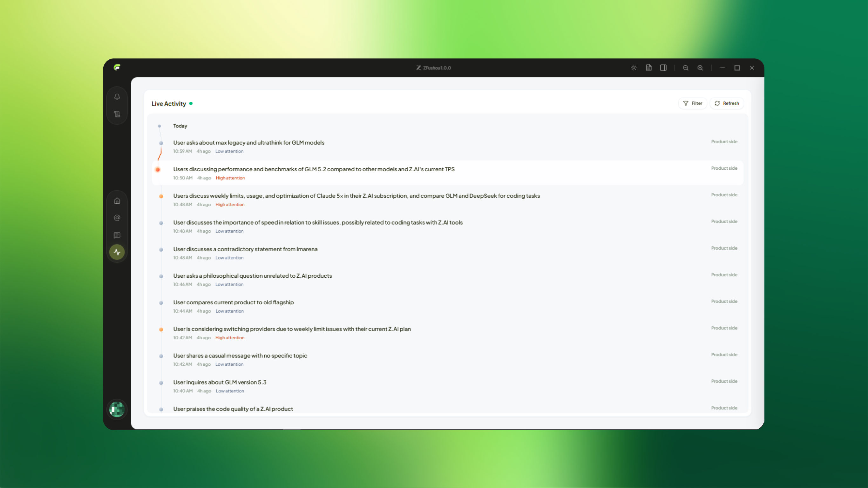Open the mentions (@) sidebar icon
The image size is (868, 488).
[117, 218]
